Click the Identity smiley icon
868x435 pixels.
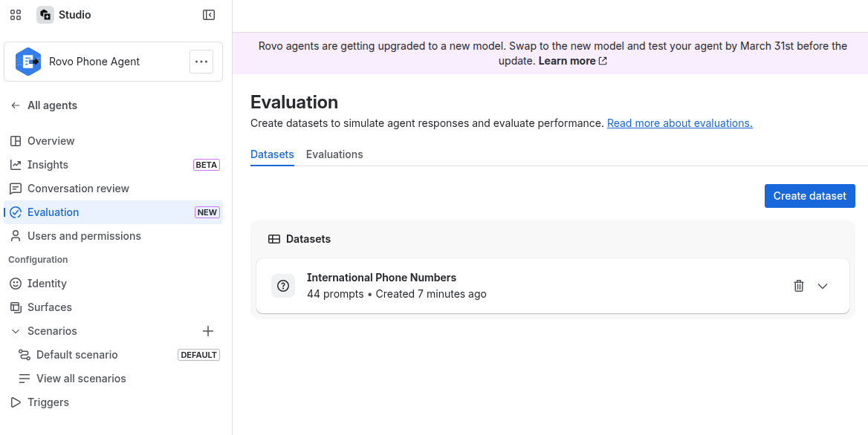point(16,284)
